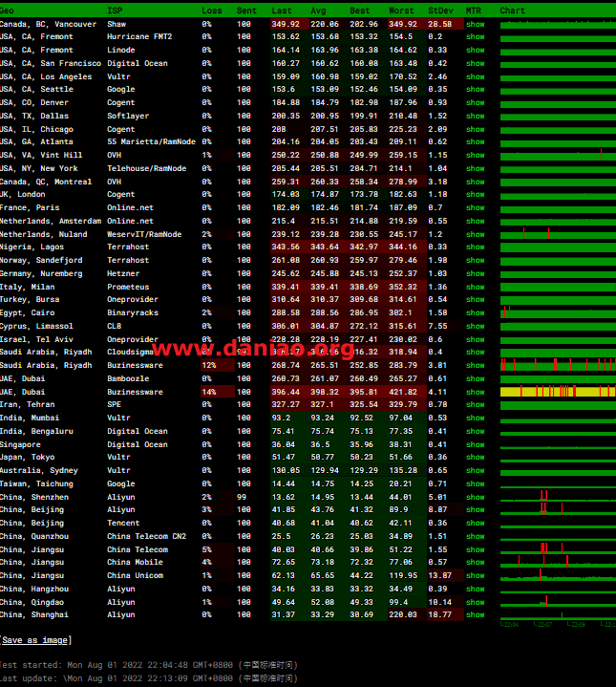
Task: Open show for Nuremberg Hetzner row
Action: click(475, 274)
